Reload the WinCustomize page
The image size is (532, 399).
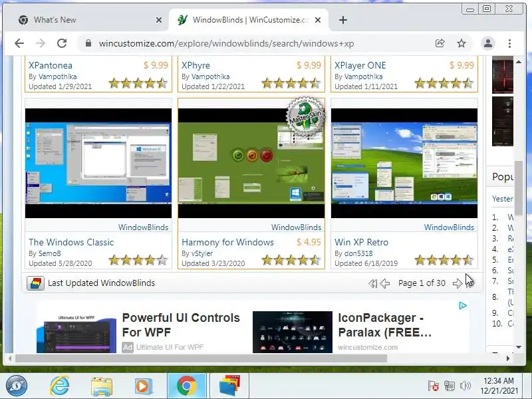pos(62,43)
